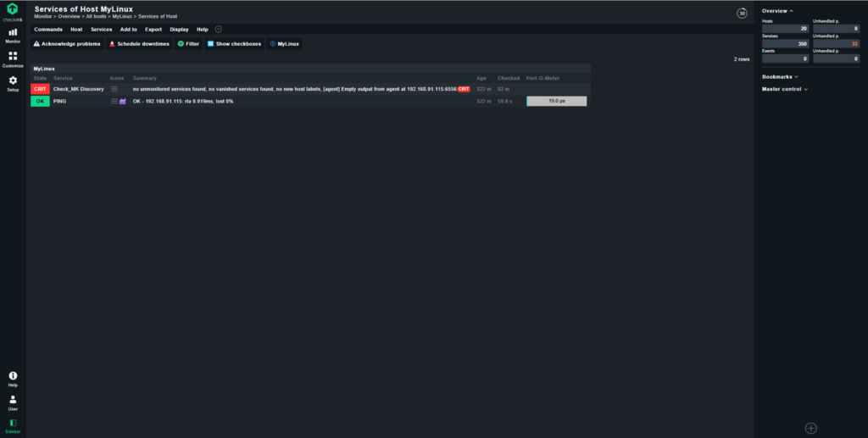Toggle the Sidebar visibility
This screenshot has height=438, width=868.
tap(13, 426)
